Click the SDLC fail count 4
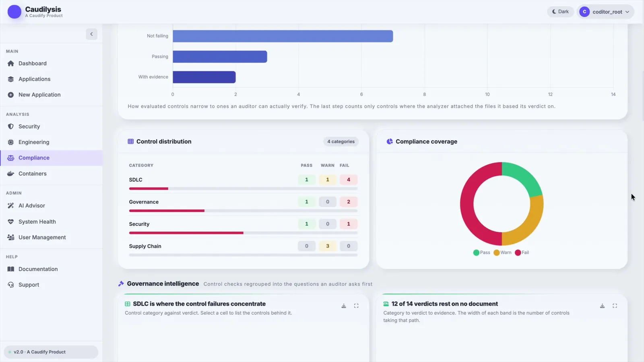 pos(349,180)
